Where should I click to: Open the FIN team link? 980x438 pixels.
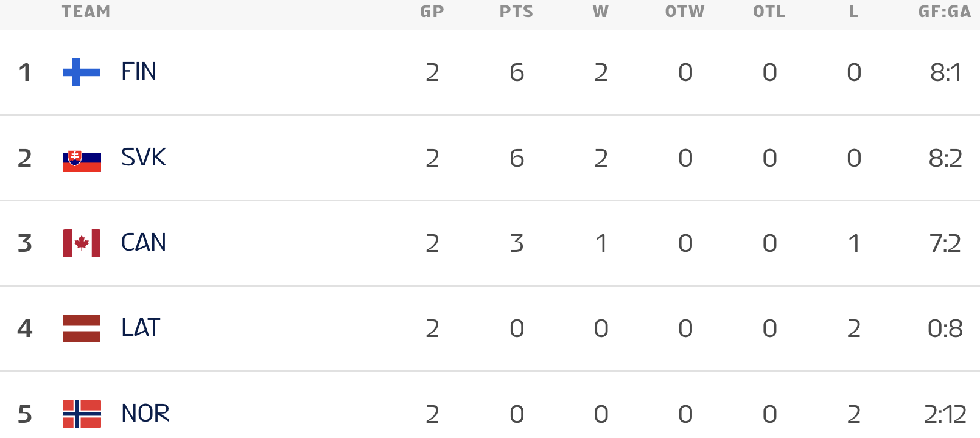pos(139,72)
